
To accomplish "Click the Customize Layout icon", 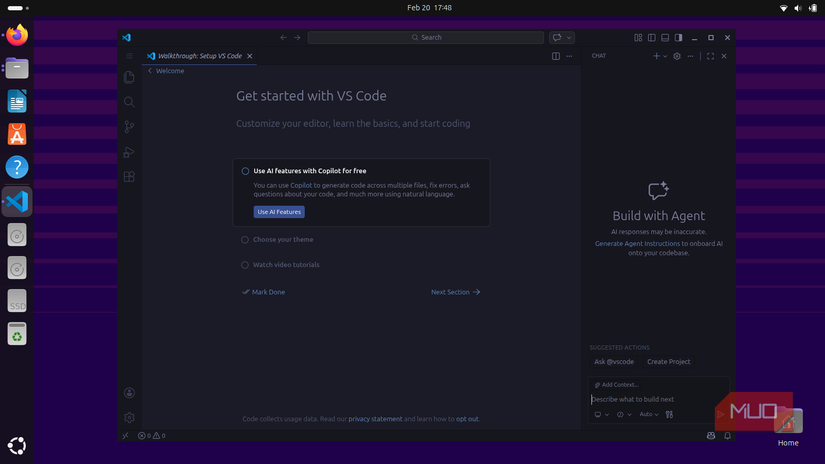I will coord(638,37).
